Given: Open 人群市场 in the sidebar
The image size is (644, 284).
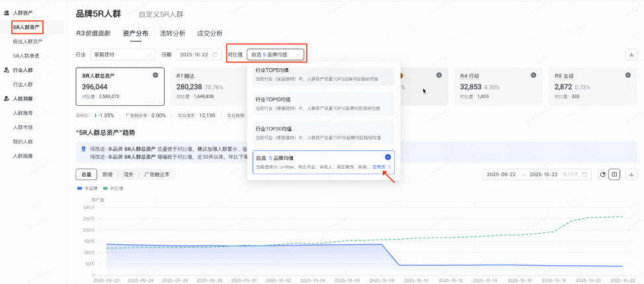Looking at the screenshot, I should click(22, 127).
